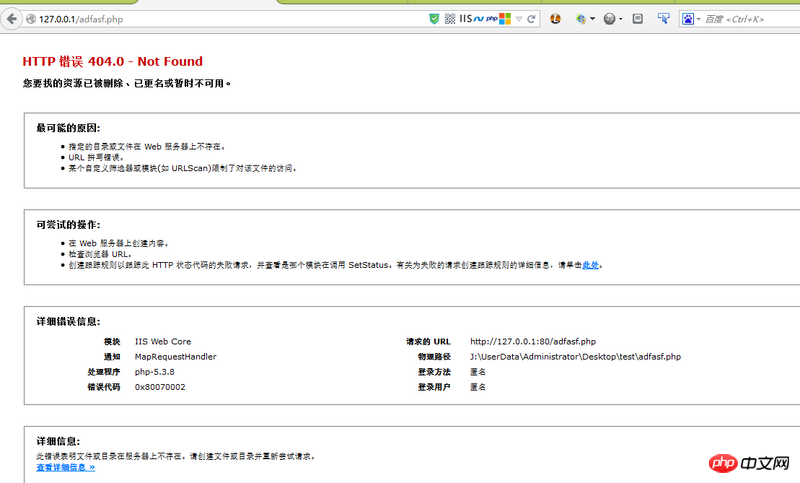Click the 'php-5.3.8' handler value

[155, 372]
